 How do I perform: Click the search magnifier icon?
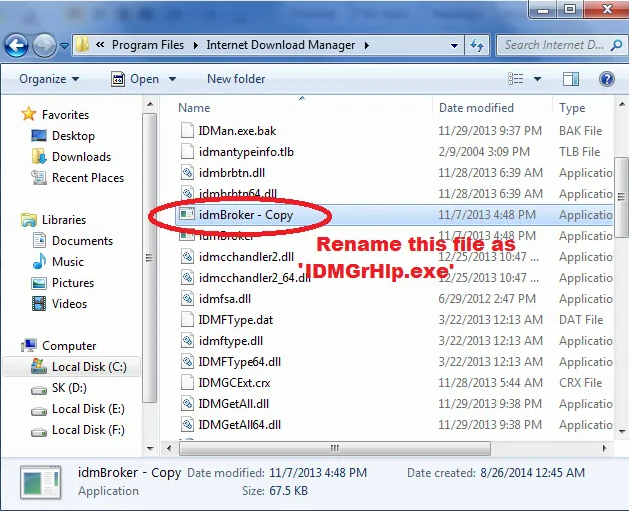(x=616, y=45)
